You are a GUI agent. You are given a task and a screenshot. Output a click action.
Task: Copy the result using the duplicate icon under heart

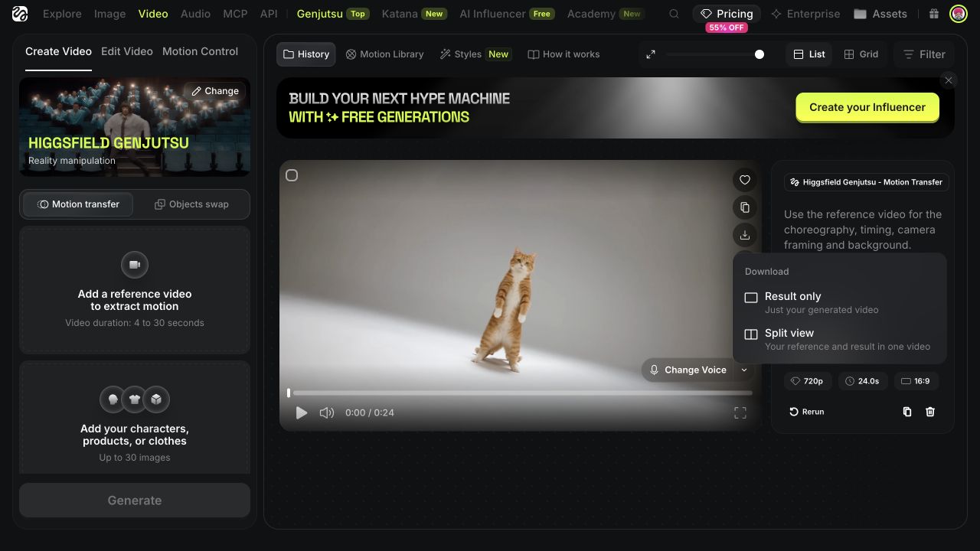(744, 207)
